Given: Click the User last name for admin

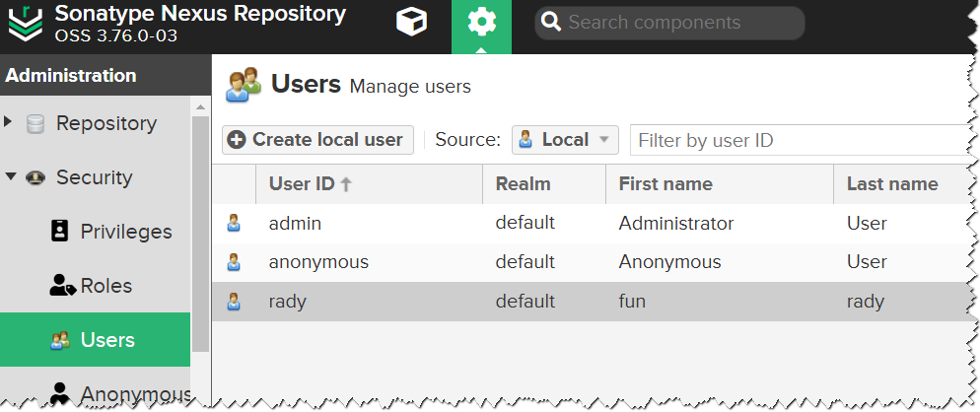Looking at the screenshot, I should [867, 223].
